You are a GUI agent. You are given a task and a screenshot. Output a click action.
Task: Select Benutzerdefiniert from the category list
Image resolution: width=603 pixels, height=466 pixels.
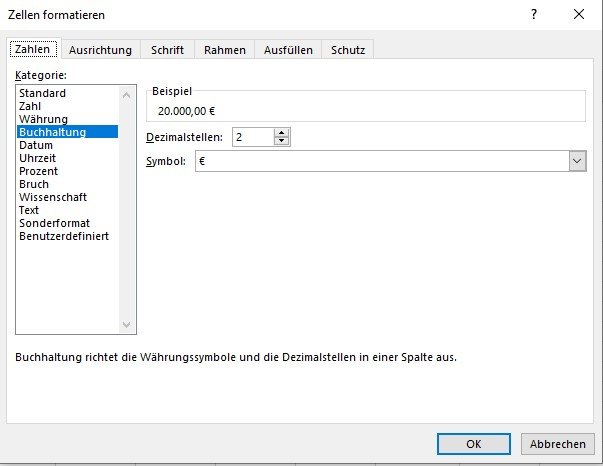64,236
